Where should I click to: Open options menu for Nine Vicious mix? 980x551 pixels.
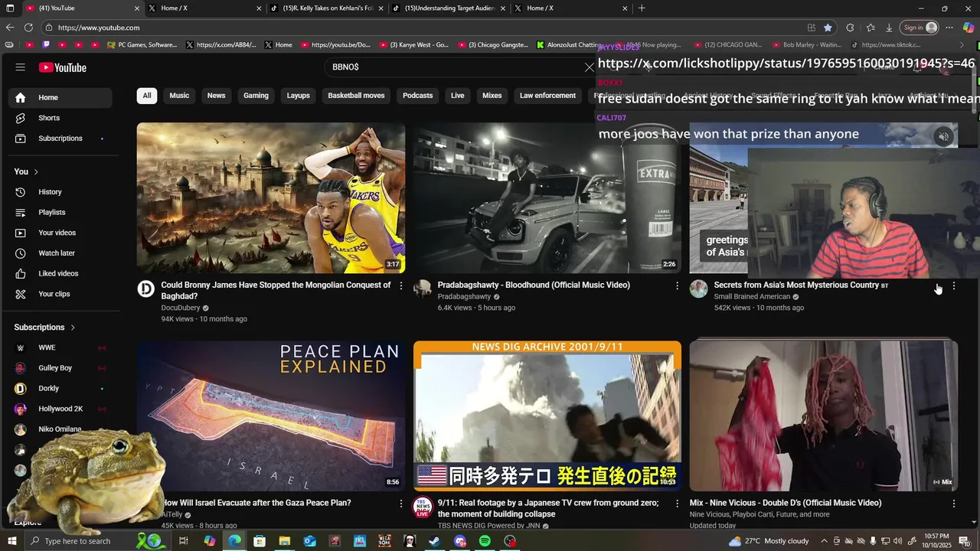point(953,504)
